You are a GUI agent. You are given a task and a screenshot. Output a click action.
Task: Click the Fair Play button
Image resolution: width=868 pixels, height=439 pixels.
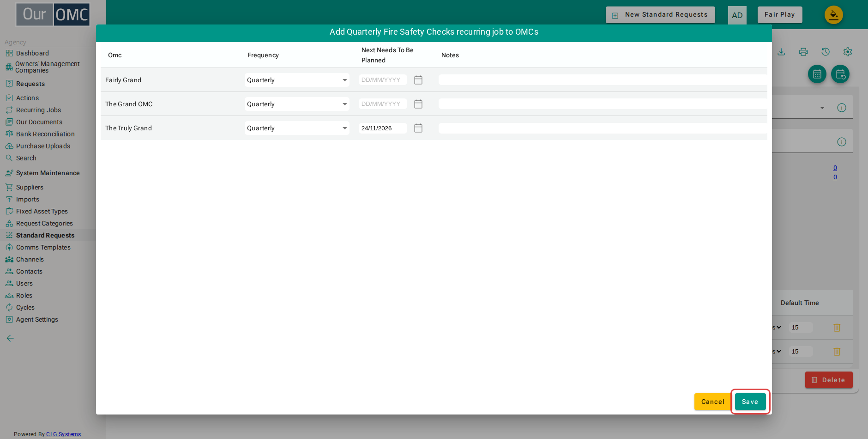(x=780, y=15)
